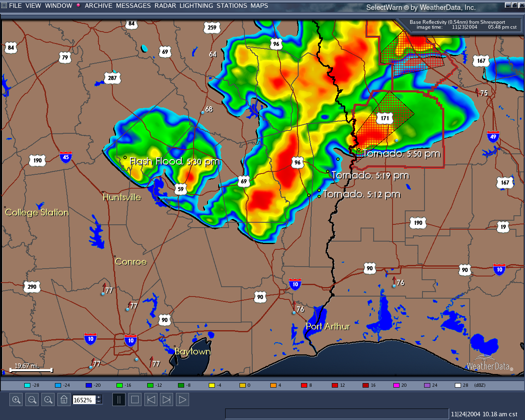Screen dimensions: 525x420
Task: Select the -28 dBZ color swatch
Action: [27, 385]
